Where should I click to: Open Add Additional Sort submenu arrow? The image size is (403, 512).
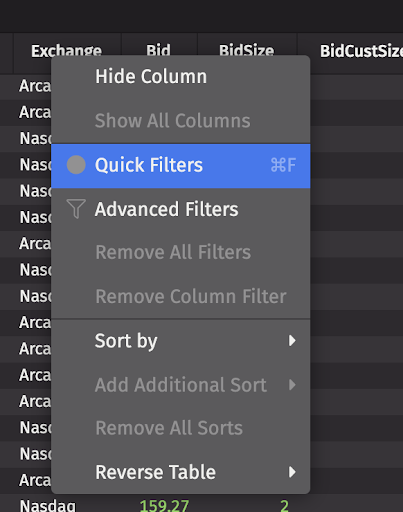pos(292,385)
